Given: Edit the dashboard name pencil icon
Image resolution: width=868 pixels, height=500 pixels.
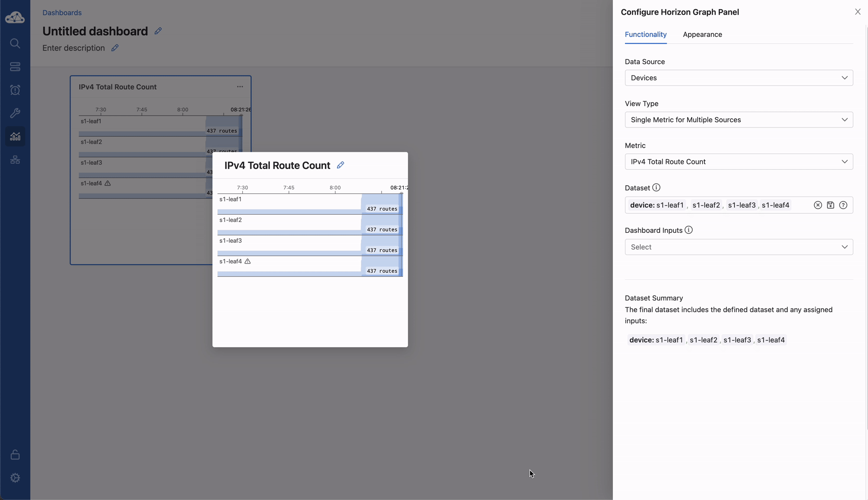Looking at the screenshot, I should (158, 31).
